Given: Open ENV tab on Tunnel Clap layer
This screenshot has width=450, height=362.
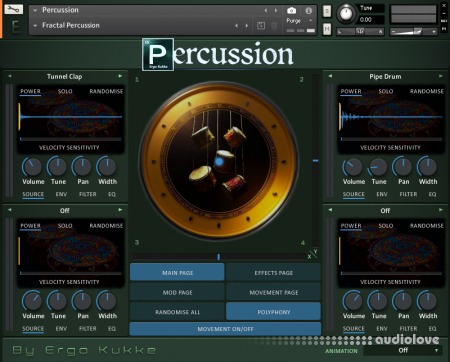Looking at the screenshot, I should coord(61,194).
